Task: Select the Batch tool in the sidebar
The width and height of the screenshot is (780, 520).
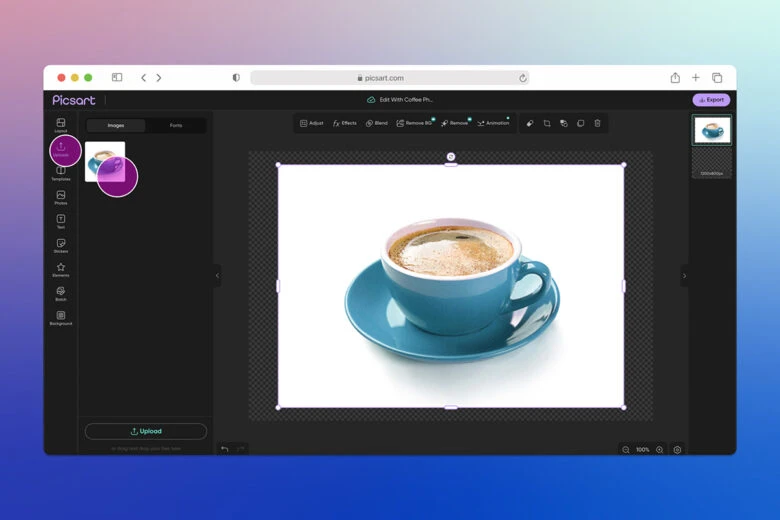Action: [61, 292]
